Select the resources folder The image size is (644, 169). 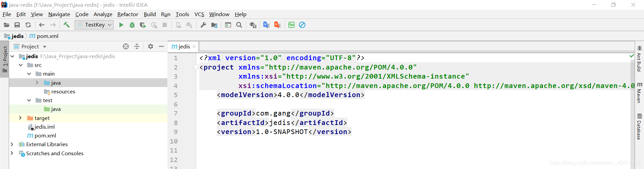(x=59, y=91)
